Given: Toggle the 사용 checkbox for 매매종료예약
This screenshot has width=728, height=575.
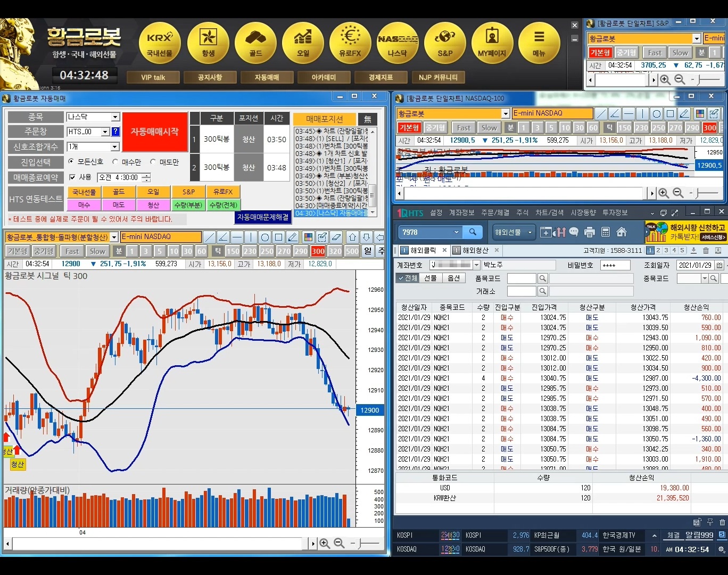Looking at the screenshot, I should 72,177.
